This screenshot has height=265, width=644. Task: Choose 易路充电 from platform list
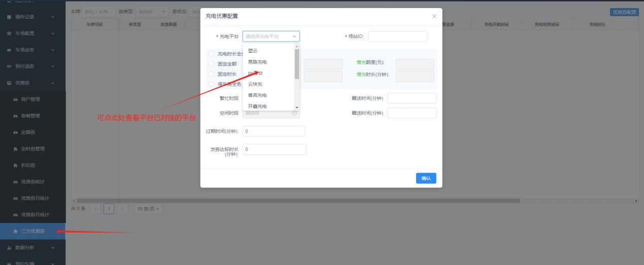tap(268, 62)
